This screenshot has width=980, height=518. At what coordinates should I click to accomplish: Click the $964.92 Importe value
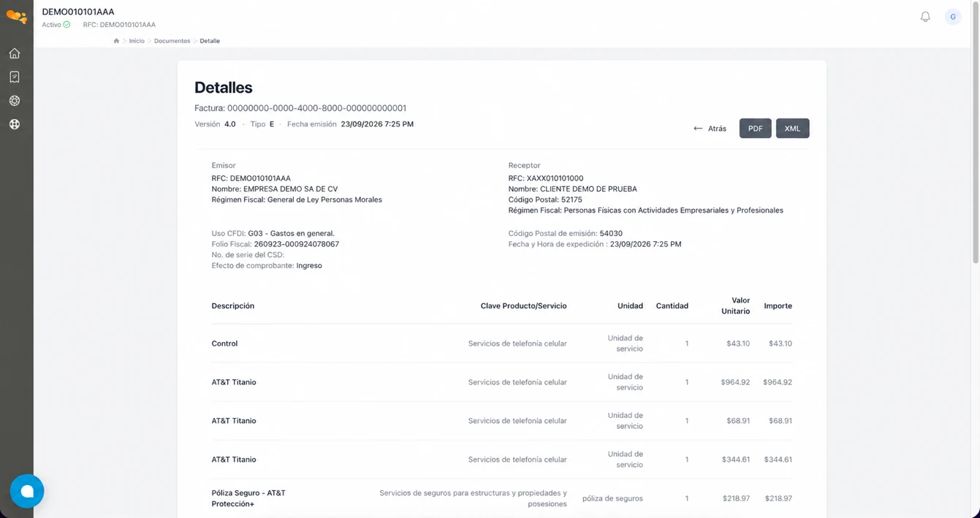(x=778, y=382)
